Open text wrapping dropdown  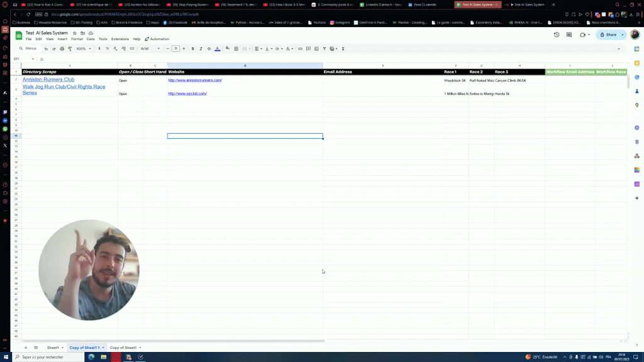click(279, 49)
